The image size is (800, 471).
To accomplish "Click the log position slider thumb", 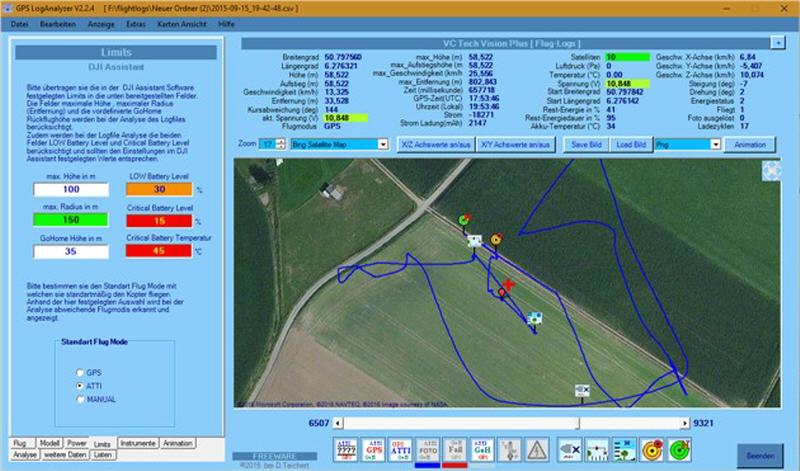I will point(579,423).
